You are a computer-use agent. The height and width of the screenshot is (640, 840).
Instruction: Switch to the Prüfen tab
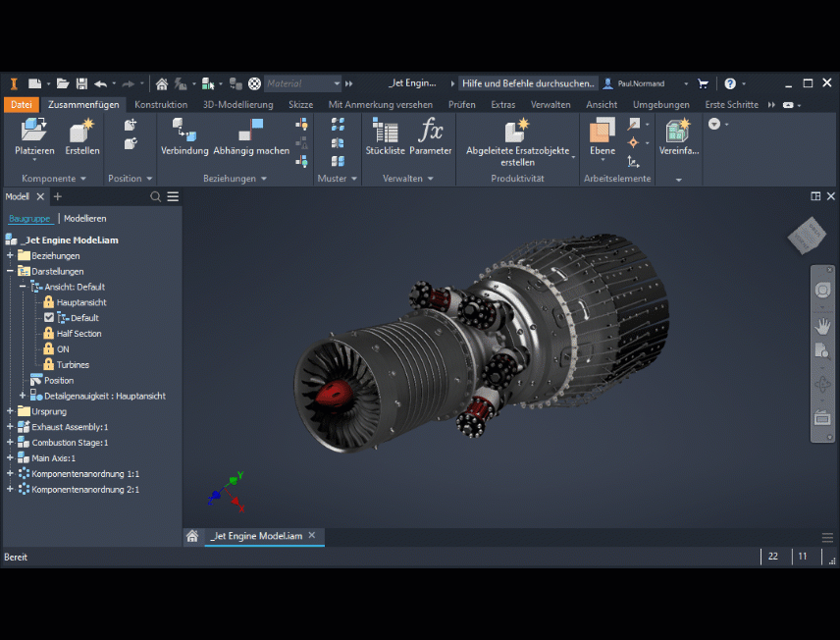click(x=462, y=104)
